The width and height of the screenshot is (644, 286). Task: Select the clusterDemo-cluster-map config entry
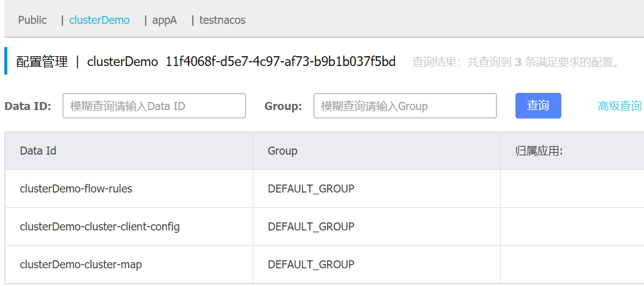[x=81, y=265]
